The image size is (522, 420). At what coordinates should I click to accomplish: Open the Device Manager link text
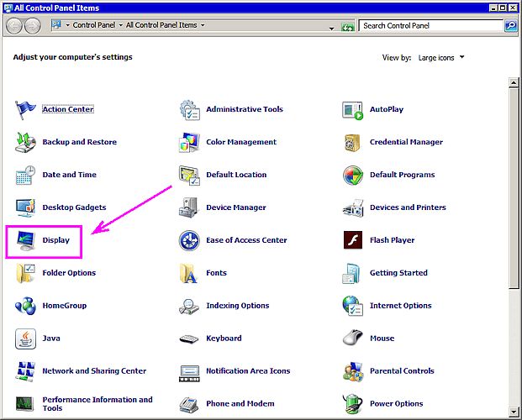tap(236, 207)
